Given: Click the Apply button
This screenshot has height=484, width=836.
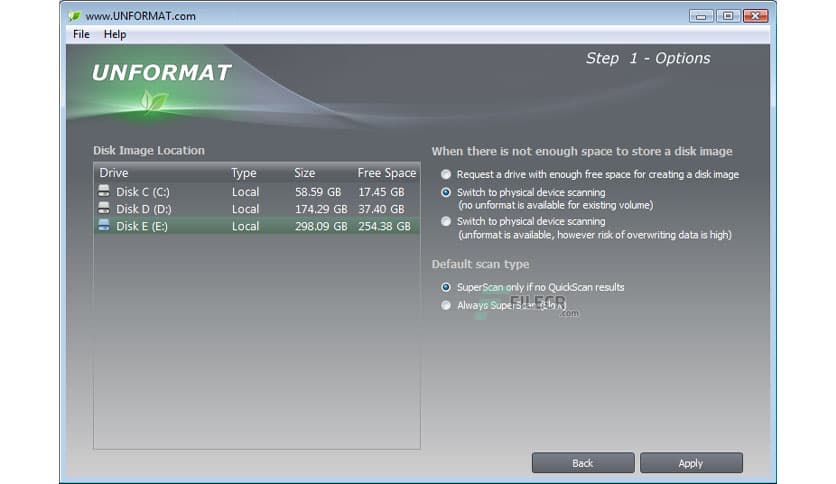Looking at the screenshot, I should (x=691, y=463).
